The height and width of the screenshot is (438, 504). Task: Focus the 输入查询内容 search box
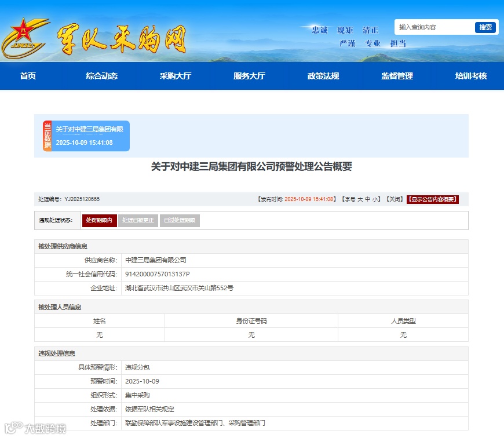tap(434, 27)
